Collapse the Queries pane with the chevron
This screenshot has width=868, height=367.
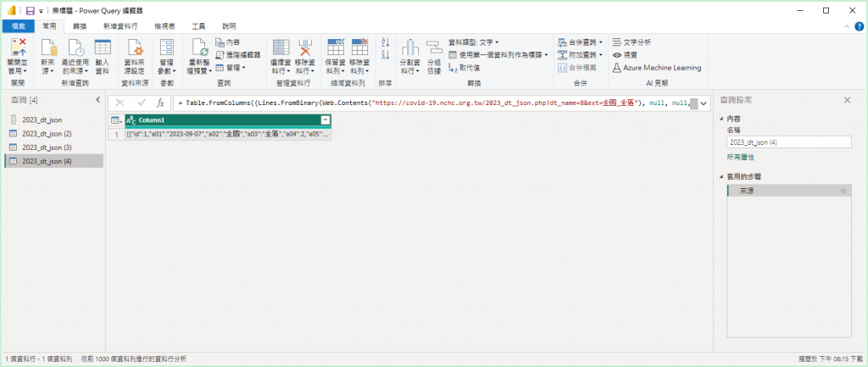98,100
